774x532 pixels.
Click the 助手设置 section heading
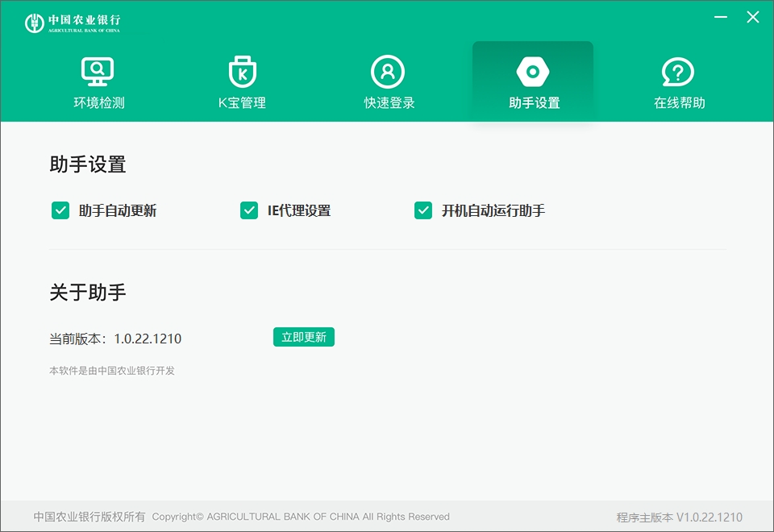[88, 164]
